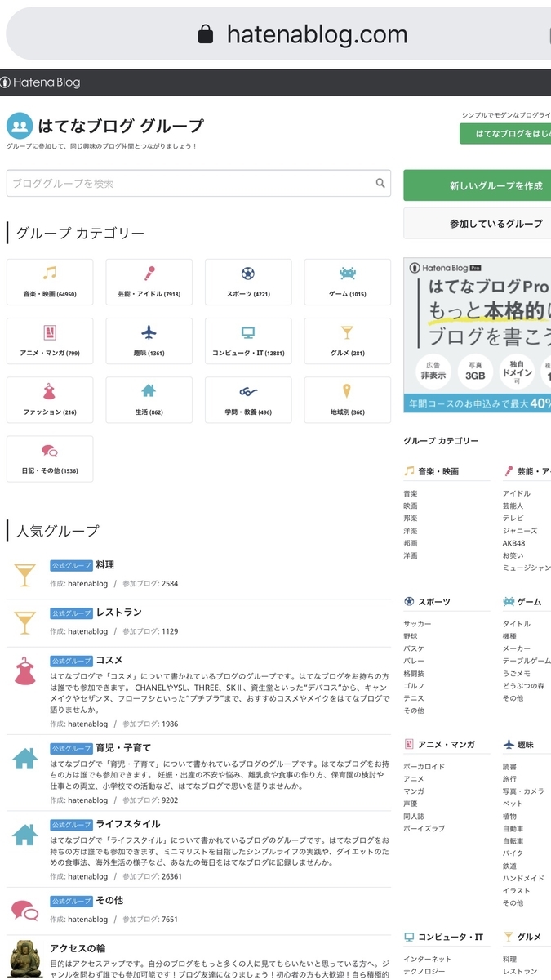551x980 pixels.
Task: Select 写真・カメラ in sidebar hobby list
Action: tap(523, 791)
